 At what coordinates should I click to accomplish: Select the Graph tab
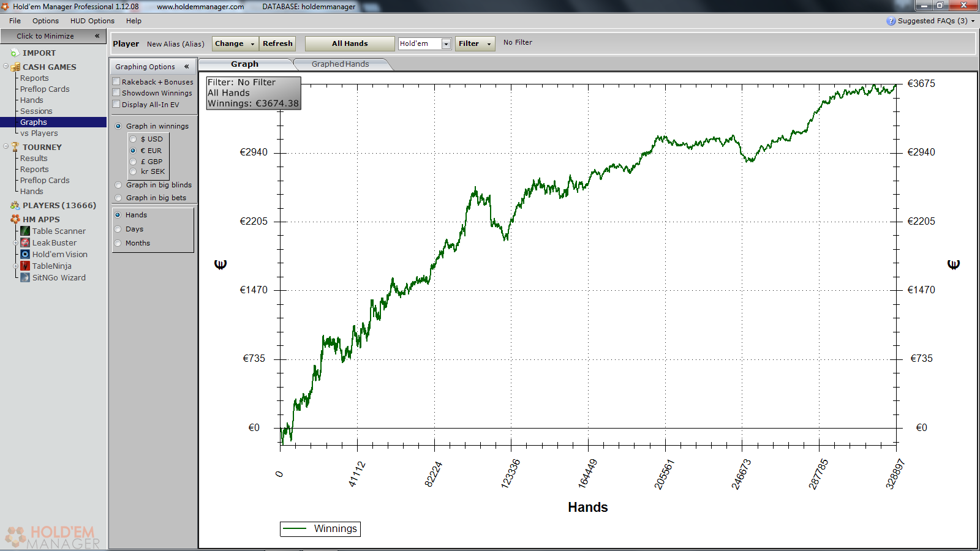click(245, 64)
